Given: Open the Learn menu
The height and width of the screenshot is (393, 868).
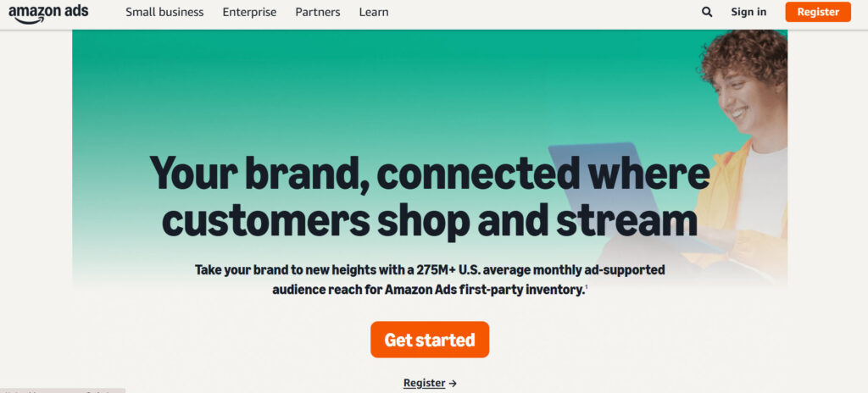Looking at the screenshot, I should tap(373, 12).
